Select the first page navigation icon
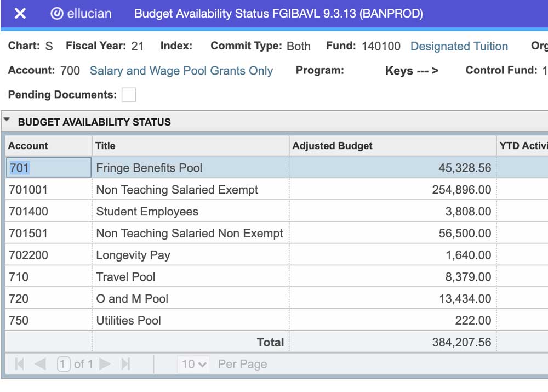 pos(19,363)
